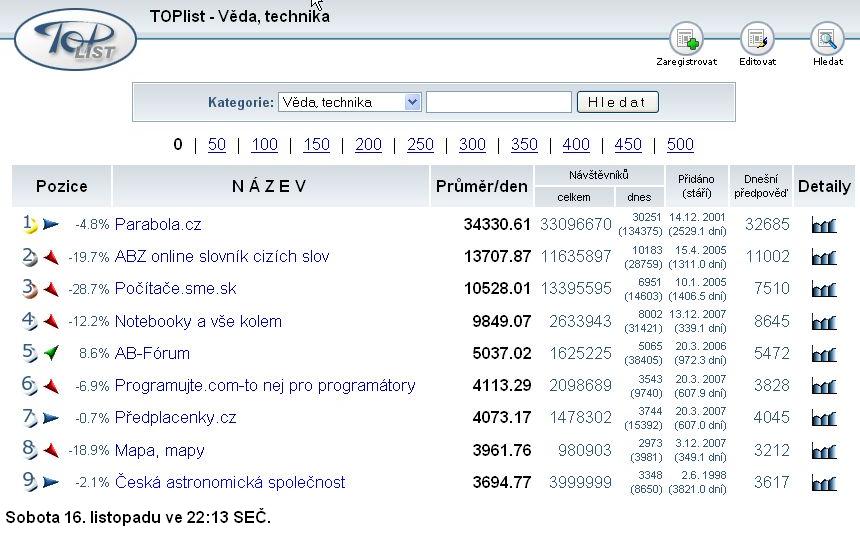This screenshot has height=545, width=860.
Task: Open the Kategorie dropdown Věda, technika
Action: pyautogui.click(x=350, y=102)
